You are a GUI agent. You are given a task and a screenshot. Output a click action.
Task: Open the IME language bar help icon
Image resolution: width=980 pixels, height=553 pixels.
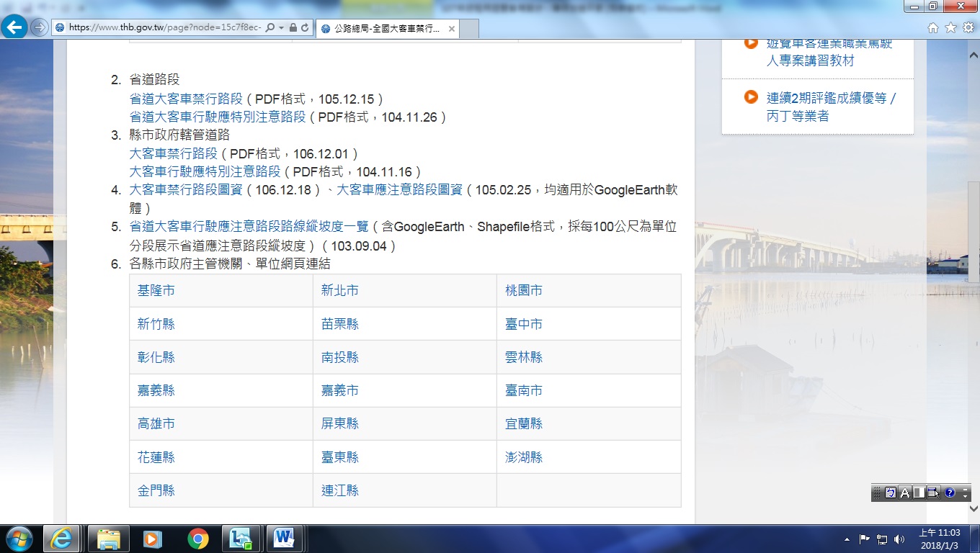tap(950, 493)
